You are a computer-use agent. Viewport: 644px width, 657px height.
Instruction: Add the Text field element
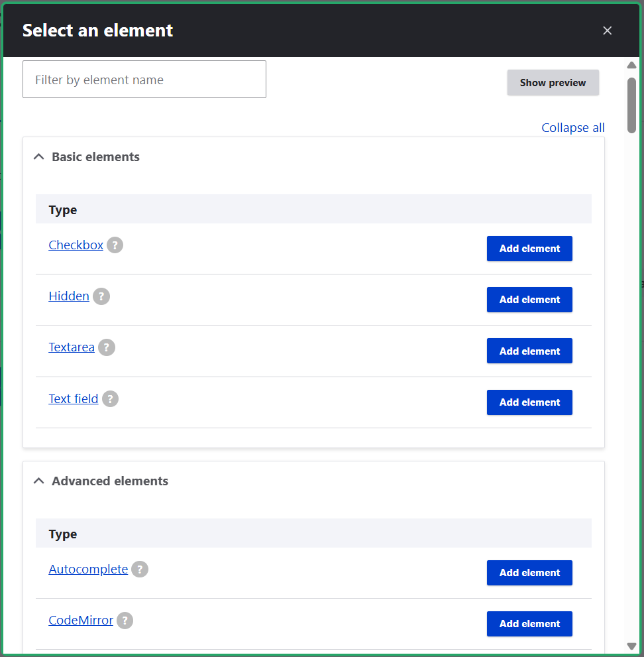529,402
